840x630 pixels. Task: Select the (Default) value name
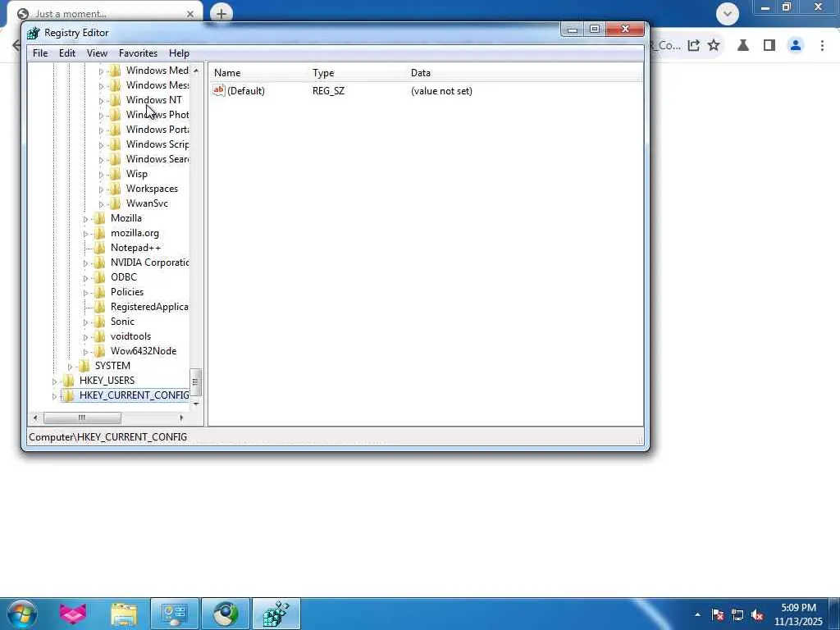(246, 91)
